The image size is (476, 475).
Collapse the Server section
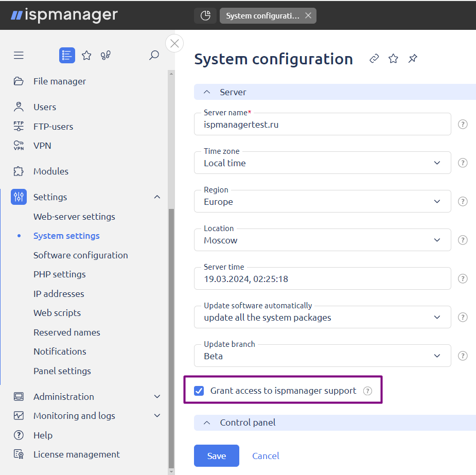(207, 92)
